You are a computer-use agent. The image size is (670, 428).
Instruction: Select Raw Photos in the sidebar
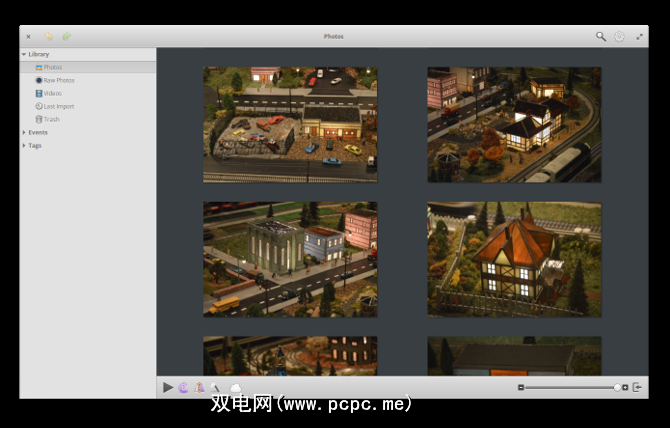(88, 80)
